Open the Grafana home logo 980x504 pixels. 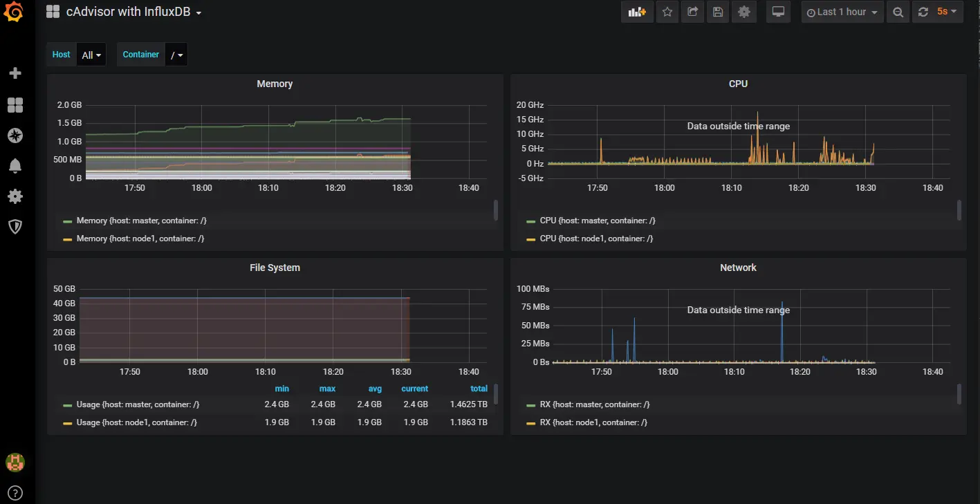tap(15, 12)
